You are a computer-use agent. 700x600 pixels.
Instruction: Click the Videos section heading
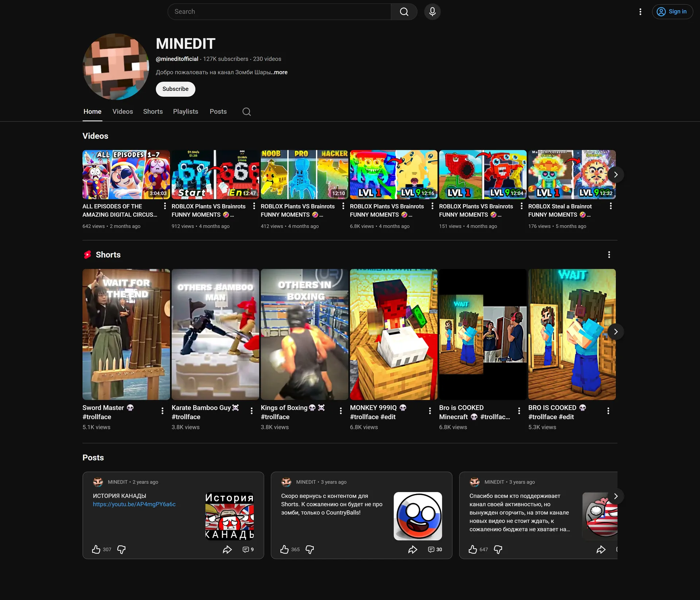(x=95, y=136)
